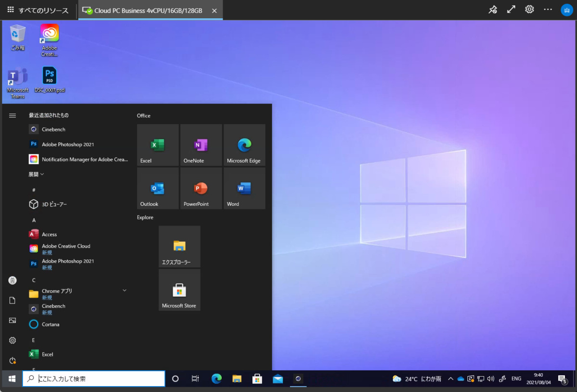Open the ごみ箱 desktop icon

[x=18, y=38]
